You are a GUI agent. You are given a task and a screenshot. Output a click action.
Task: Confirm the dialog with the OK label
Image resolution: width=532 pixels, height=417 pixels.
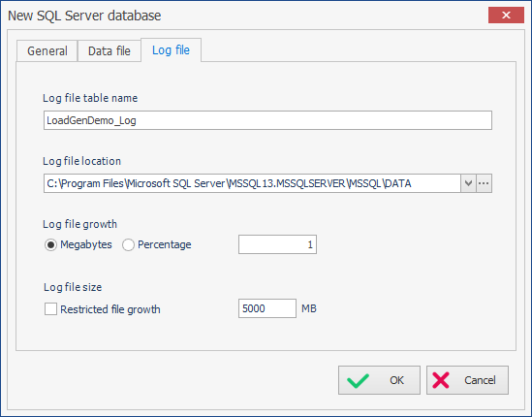[396, 380]
